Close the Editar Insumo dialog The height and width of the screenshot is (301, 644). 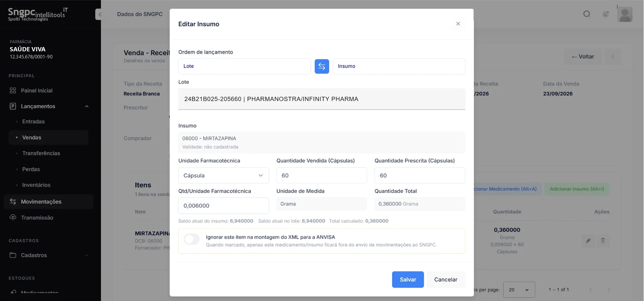coord(458,24)
